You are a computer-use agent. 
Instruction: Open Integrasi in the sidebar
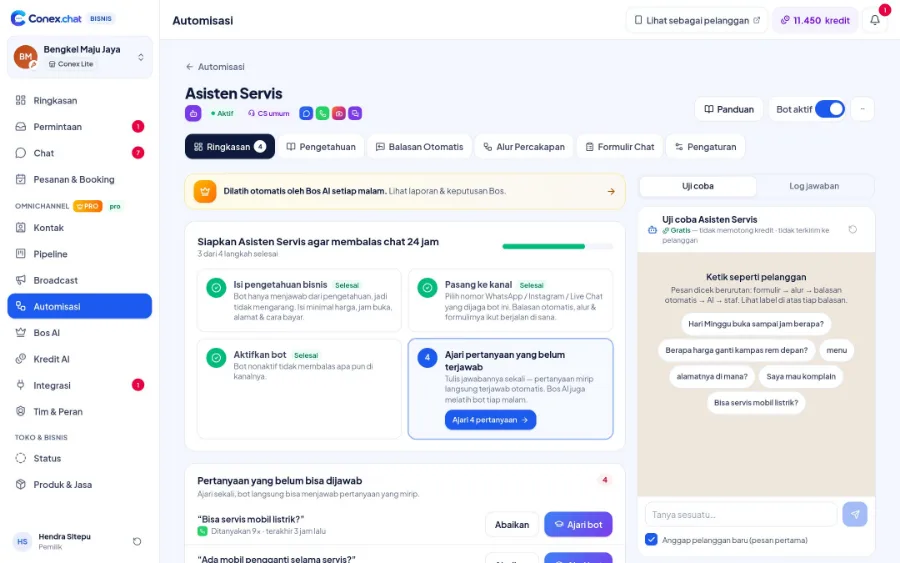pos(79,386)
